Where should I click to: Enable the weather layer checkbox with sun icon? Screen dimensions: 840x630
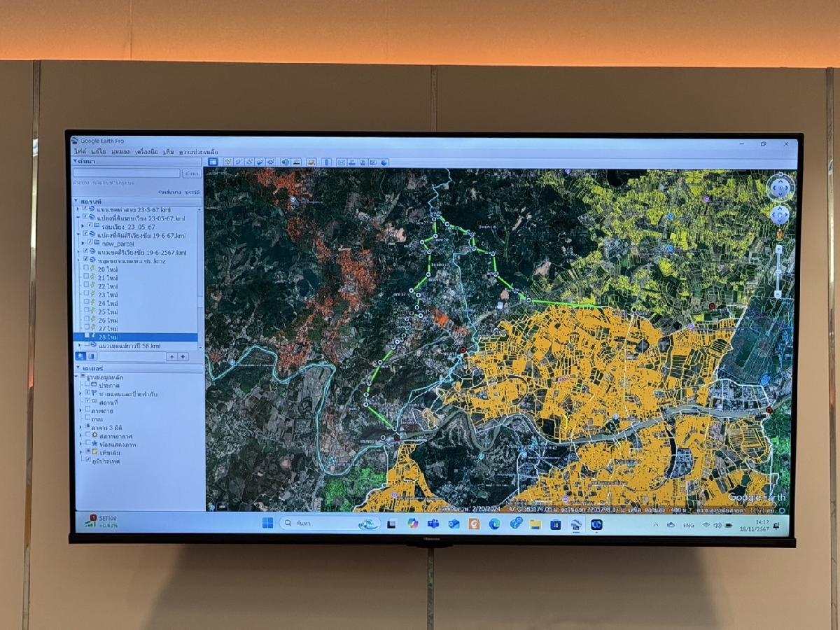coord(86,435)
